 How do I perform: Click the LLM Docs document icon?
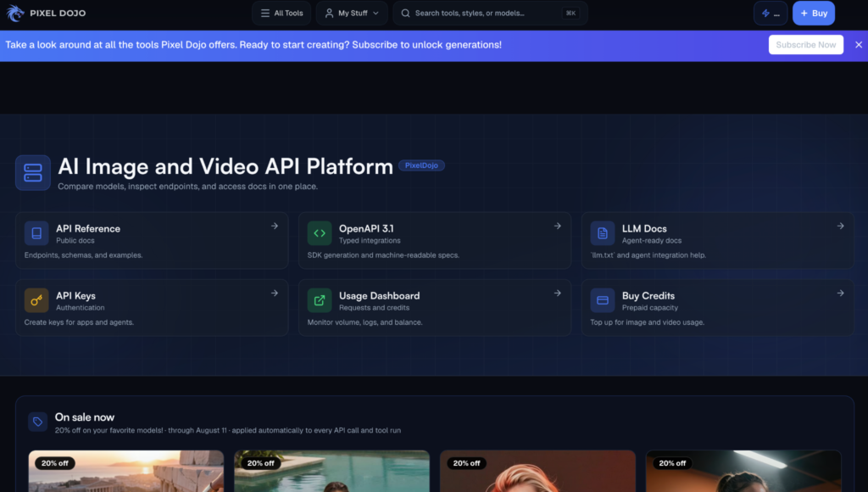(x=603, y=233)
